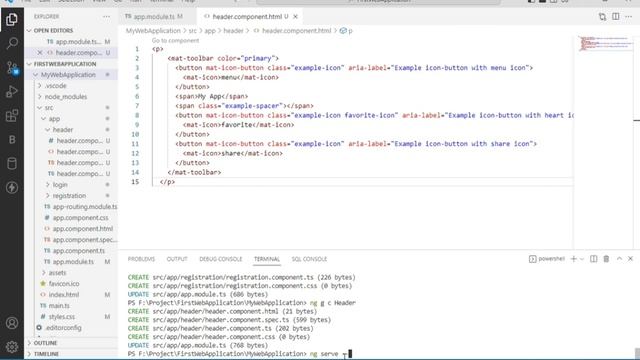Open app.module.ts in the file tree
Image resolution: width=640 pixels, height=360 pixels.
[73, 262]
